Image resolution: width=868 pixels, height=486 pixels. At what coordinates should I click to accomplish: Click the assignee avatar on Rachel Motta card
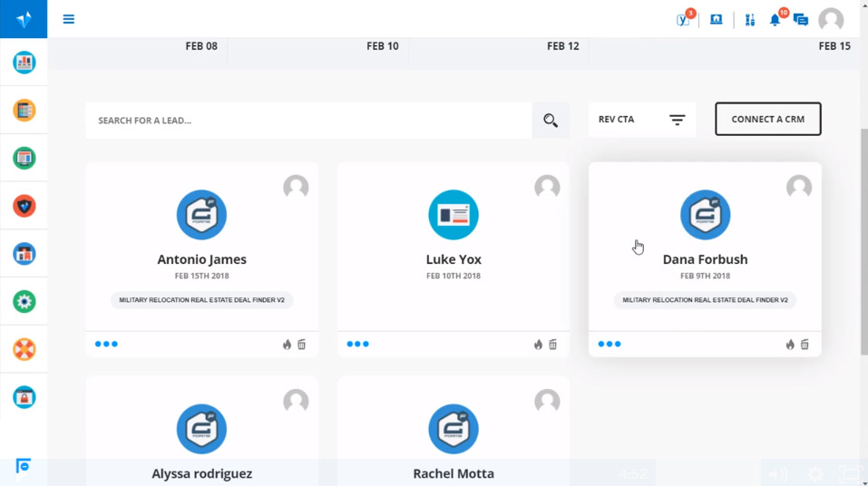coord(547,402)
